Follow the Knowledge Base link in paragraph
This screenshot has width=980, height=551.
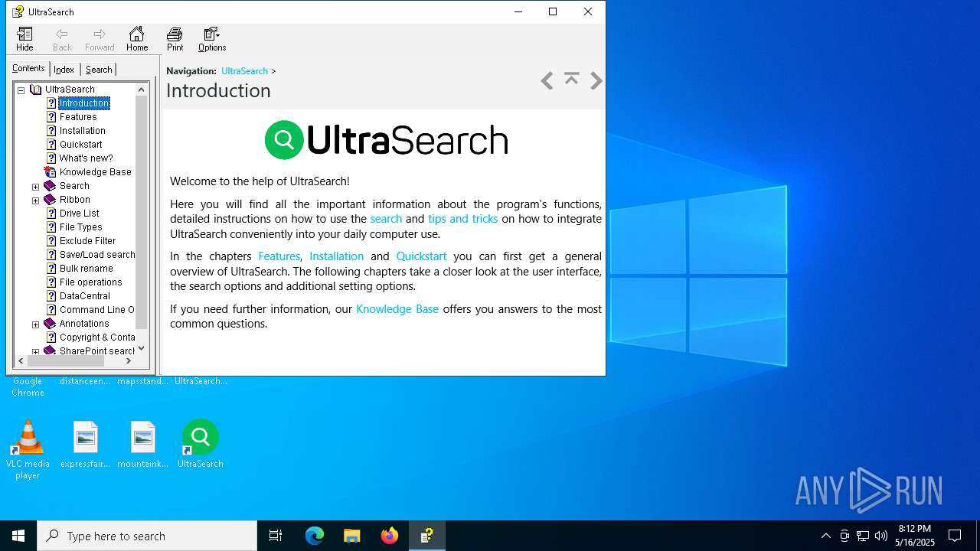[397, 309]
